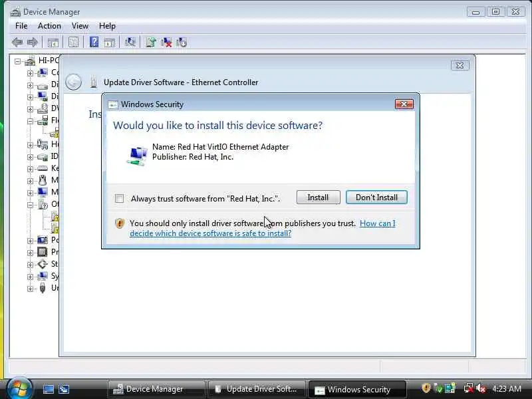Open the Properties toolbar icon in Device Manager
The image size is (532, 399).
pyautogui.click(x=73, y=42)
